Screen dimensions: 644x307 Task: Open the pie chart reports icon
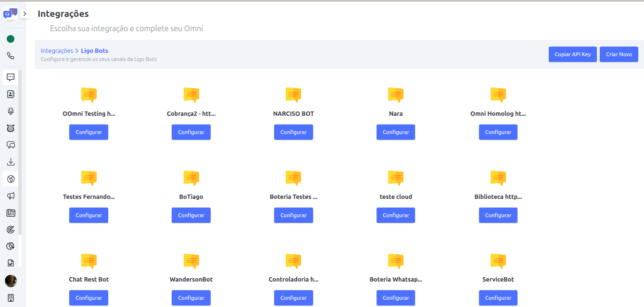[11, 246]
